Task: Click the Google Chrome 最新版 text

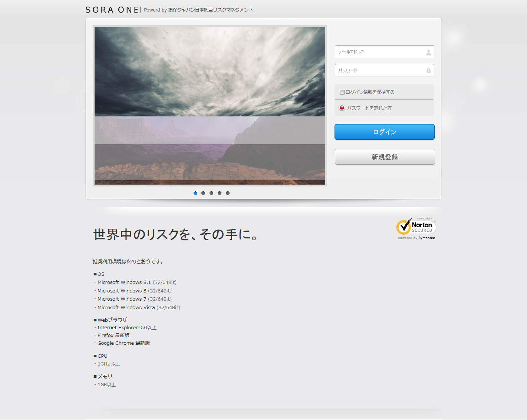Action: pyautogui.click(x=122, y=343)
